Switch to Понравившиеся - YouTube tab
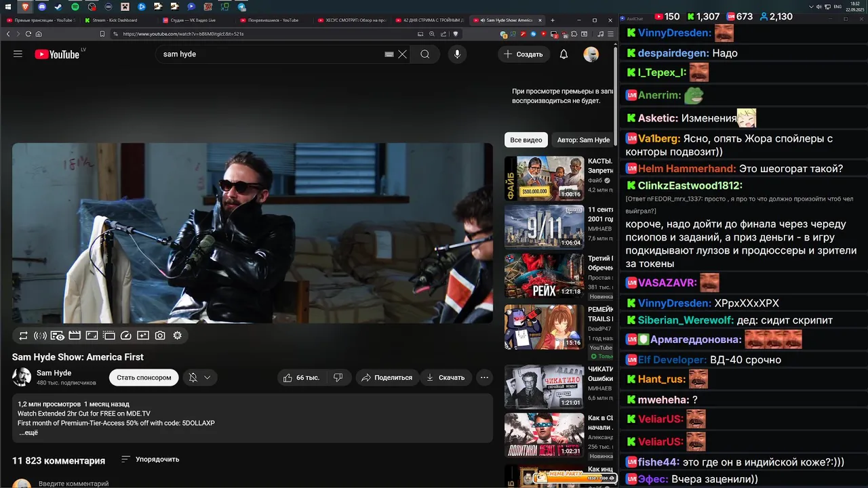Viewport: 868px width, 488px height. pyautogui.click(x=274, y=20)
